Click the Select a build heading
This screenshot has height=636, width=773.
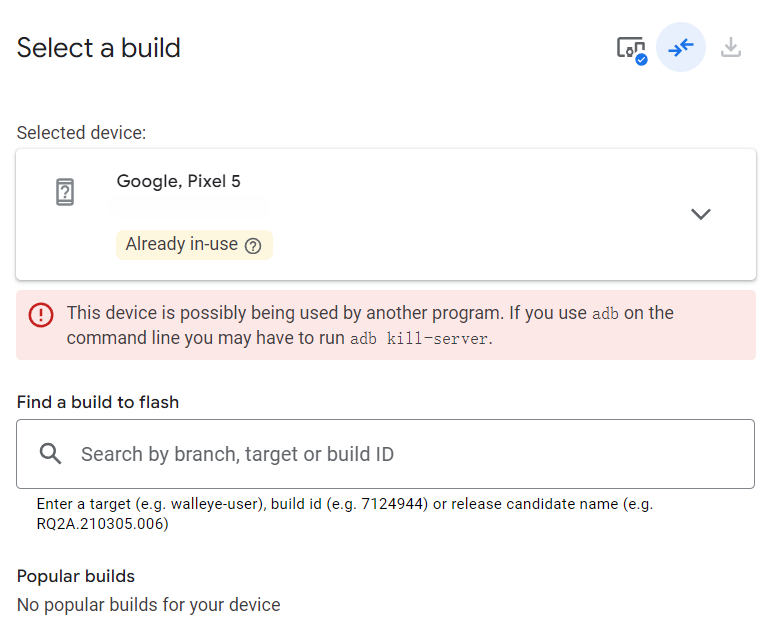[x=99, y=48]
